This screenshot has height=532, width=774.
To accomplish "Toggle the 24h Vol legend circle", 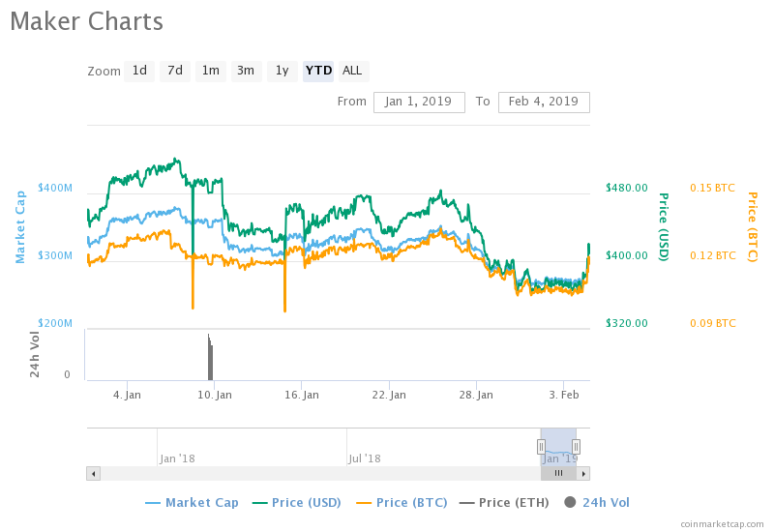I will click(570, 502).
